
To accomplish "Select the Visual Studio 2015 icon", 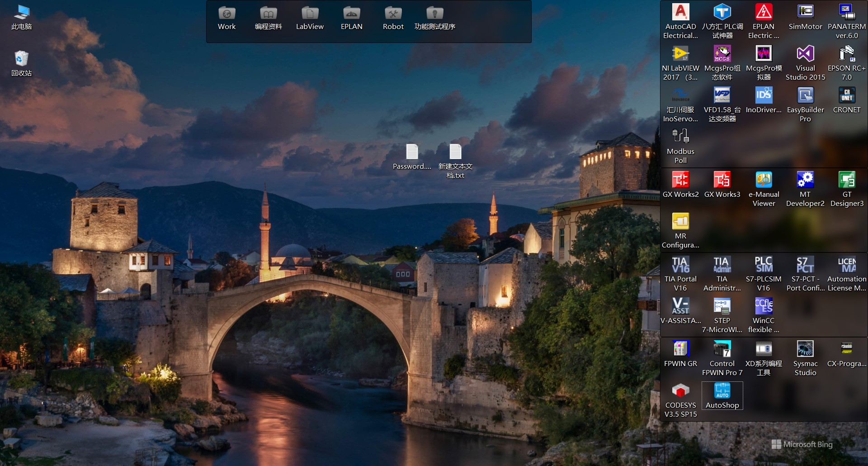I will 805,54.
